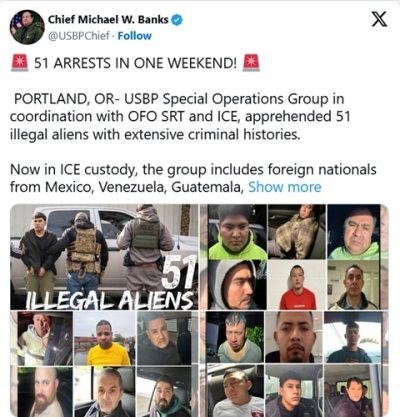This screenshot has width=400, height=417.
Task: Open photo of man in gray hood
Action: (x=237, y=285)
